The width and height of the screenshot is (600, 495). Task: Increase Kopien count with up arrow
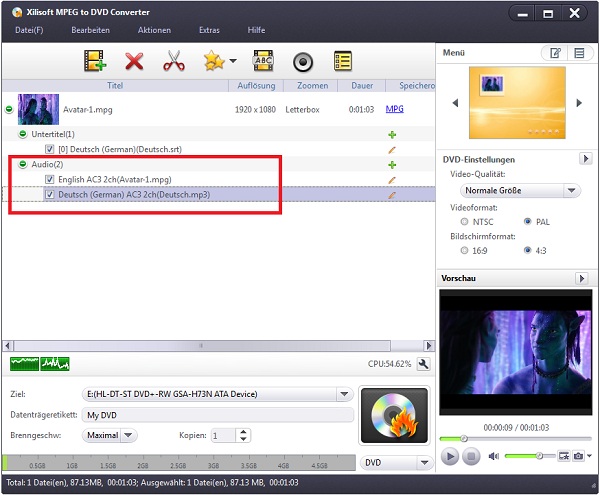(x=243, y=432)
